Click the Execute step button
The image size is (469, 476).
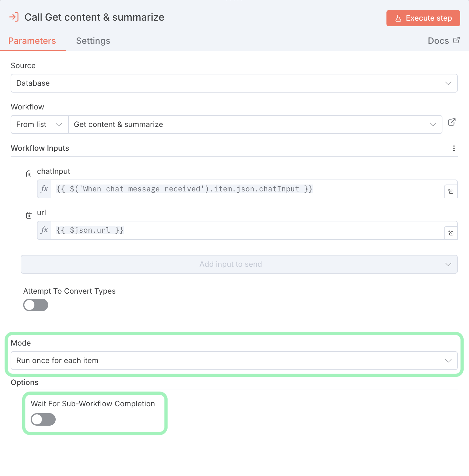(x=423, y=18)
